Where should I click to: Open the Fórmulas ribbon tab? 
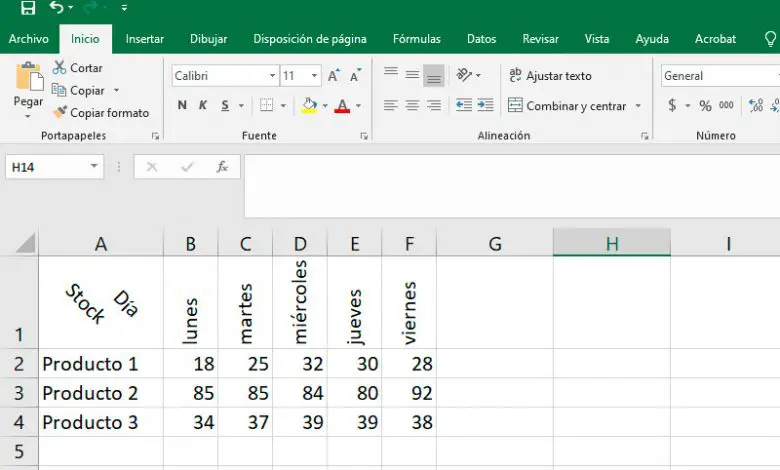[x=416, y=39]
